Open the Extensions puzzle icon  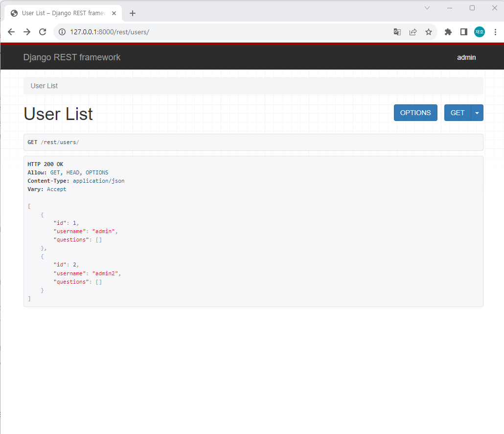(448, 32)
